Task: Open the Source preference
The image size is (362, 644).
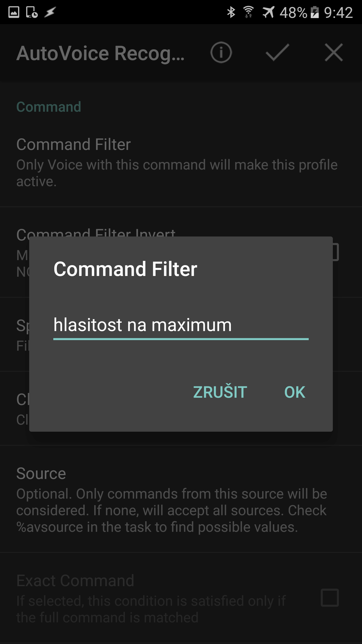Action: pyautogui.click(x=181, y=499)
